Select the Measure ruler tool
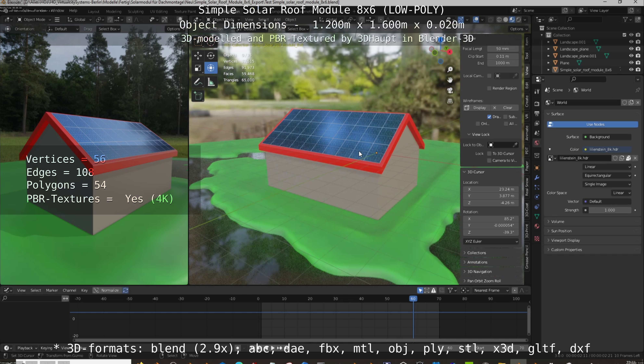This screenshot has width=644, height=364. 211,82
